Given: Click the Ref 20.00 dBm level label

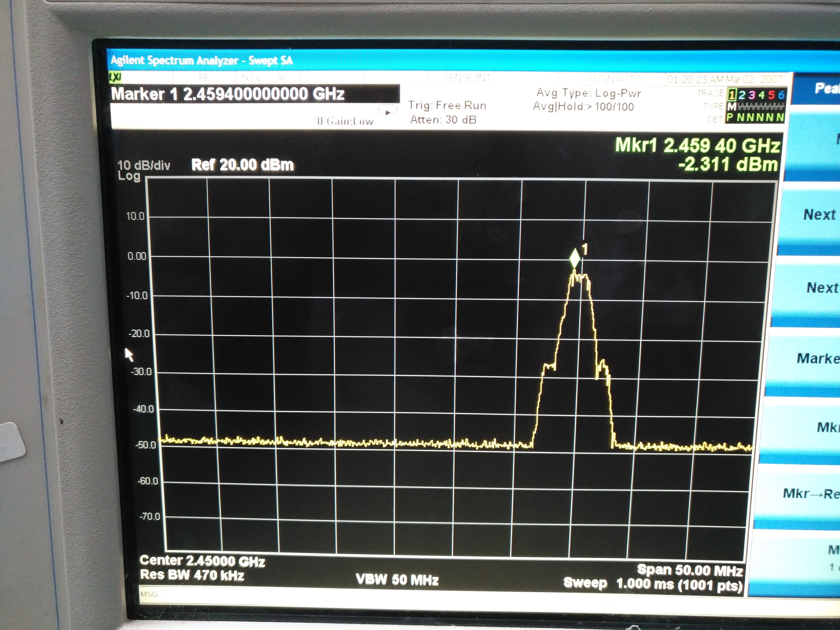Looking at the screenshot, I should (x=243, y=165).
